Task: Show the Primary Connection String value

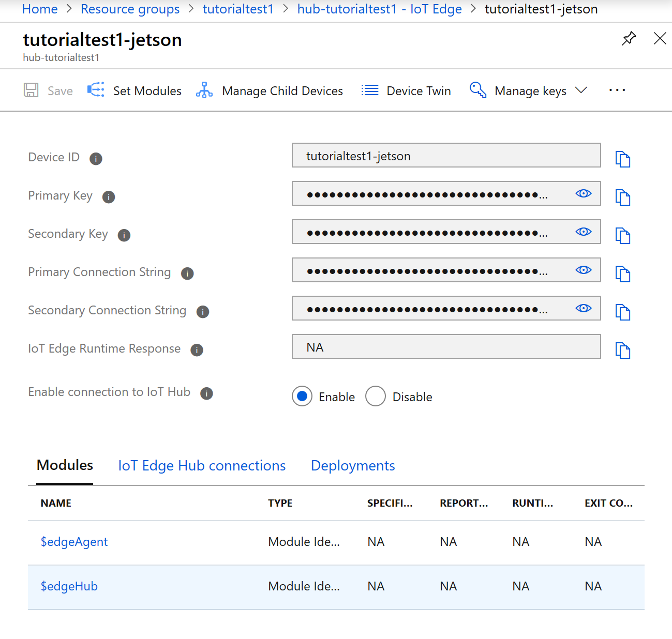Action: pyautogui.click(x=584, y=270)
